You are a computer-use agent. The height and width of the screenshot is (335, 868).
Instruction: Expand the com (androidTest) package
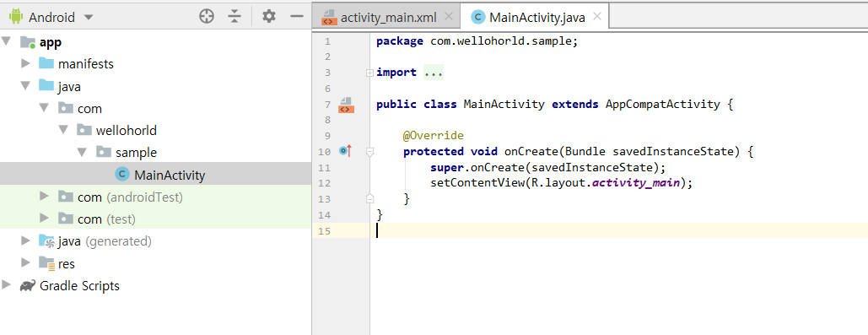[45, 197]
